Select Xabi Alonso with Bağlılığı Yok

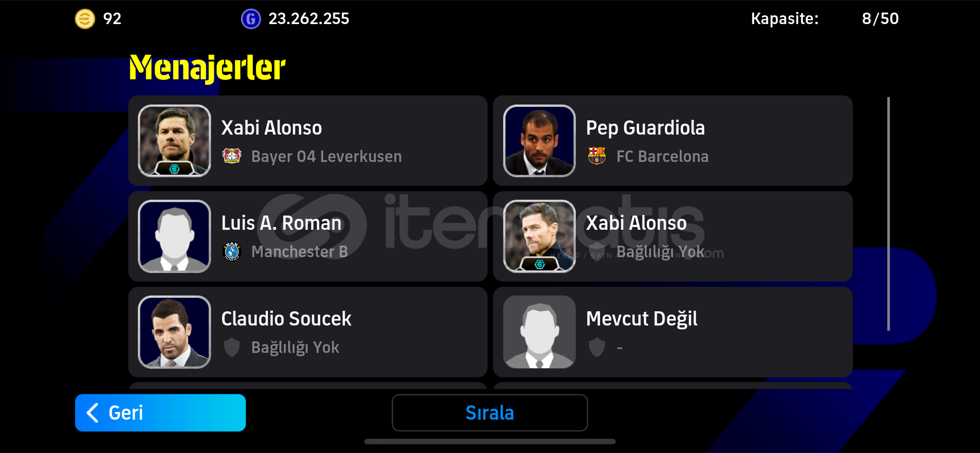pyautogui.click(x=673, y=236)
